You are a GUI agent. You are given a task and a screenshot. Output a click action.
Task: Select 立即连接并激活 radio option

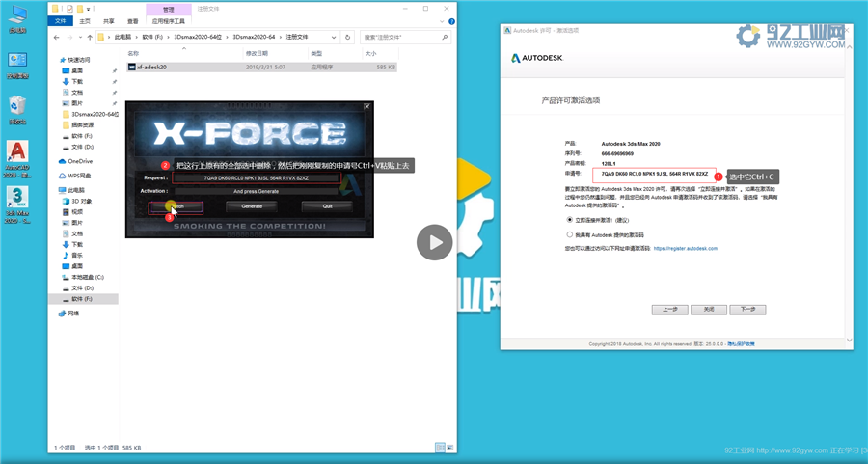(x=569, y=220)
